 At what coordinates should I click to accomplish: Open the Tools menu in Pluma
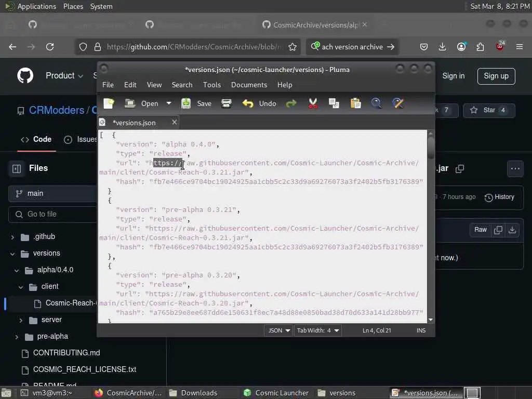[212, 85]
